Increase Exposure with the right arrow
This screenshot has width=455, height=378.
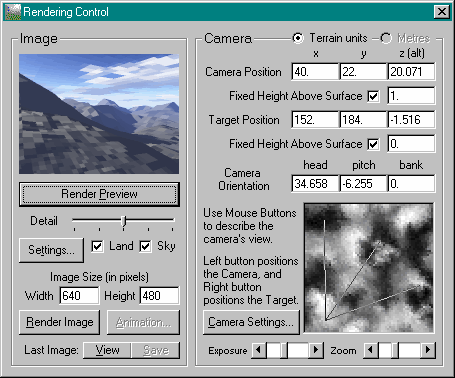tap(316, 350)
